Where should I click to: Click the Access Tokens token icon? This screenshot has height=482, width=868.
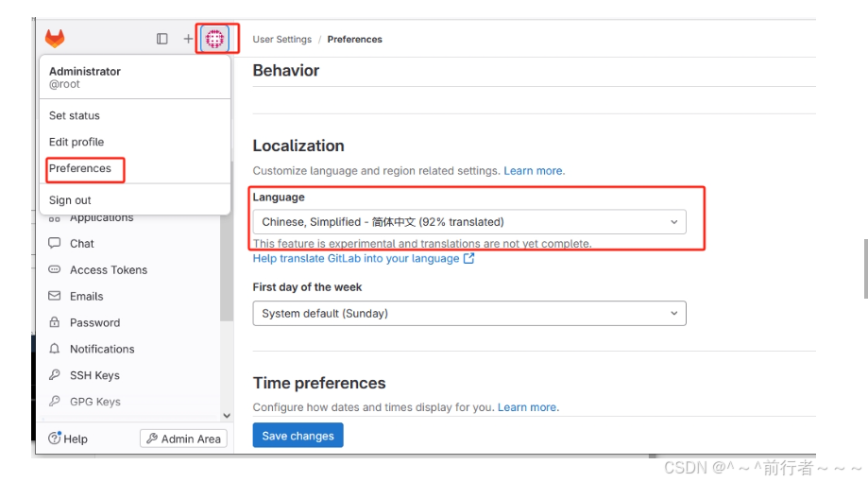pos(54,269)
